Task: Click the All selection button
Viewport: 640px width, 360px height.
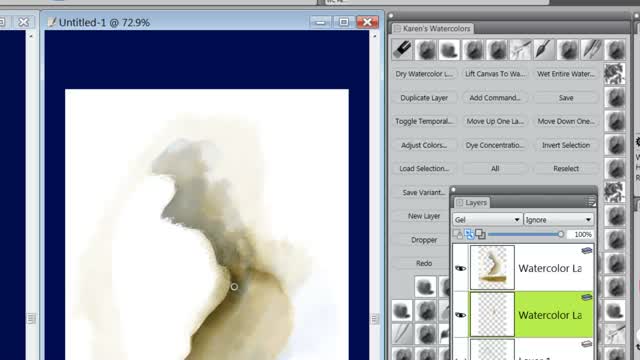Action: tap(495, 169)
